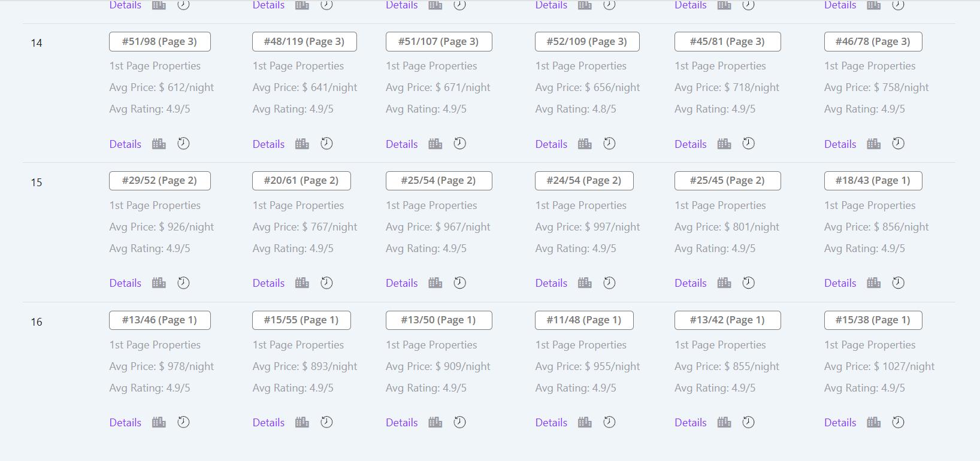
Task: Click row number 15
Action: pyautogui.click(x=37, y=183)
